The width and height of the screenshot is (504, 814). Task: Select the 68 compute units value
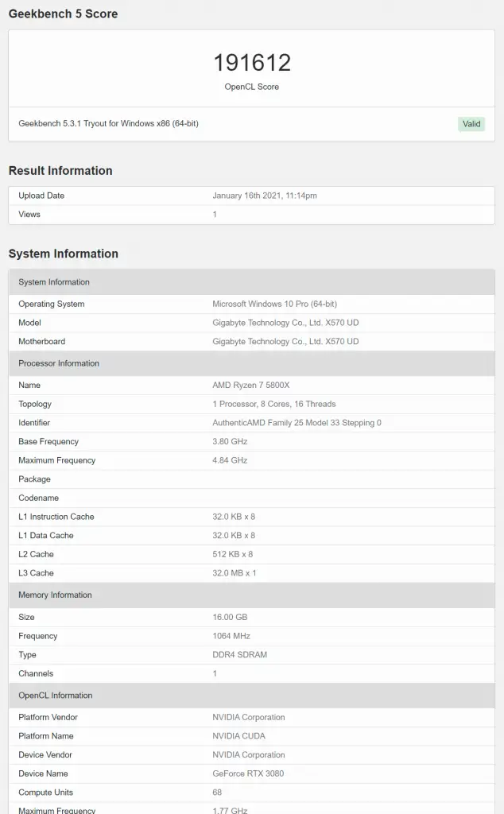[217, 793]
